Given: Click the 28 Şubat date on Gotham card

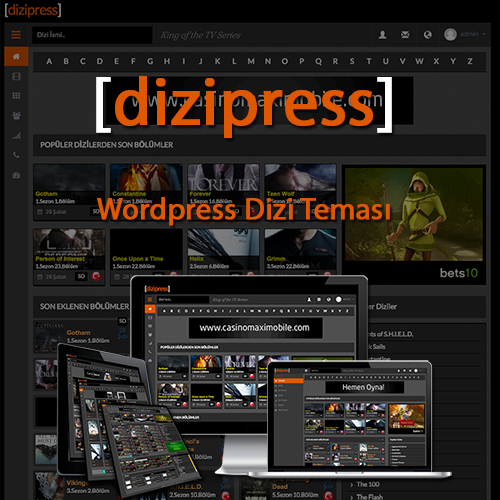Looking at the screenshot, I should click(x=56, y=212).
